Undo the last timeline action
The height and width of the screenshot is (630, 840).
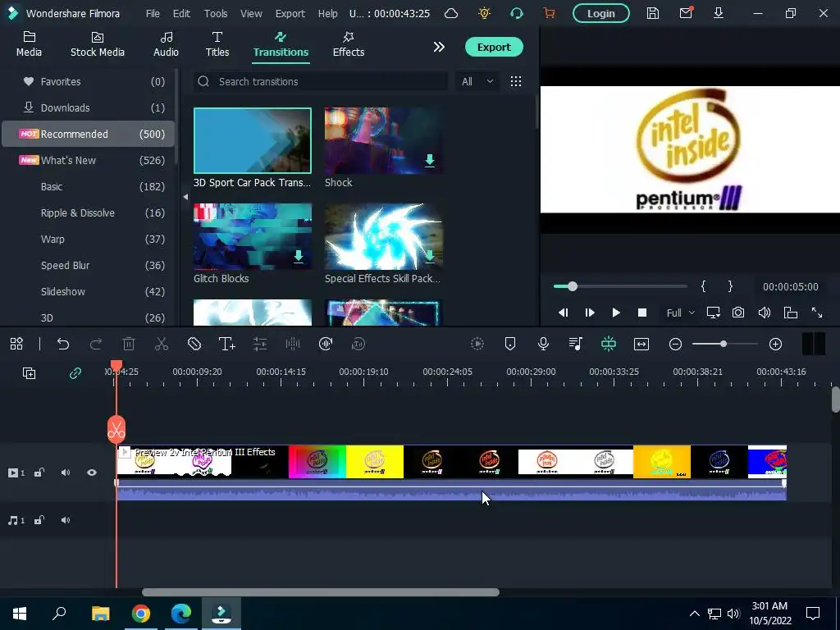click(x=63, y=344)
